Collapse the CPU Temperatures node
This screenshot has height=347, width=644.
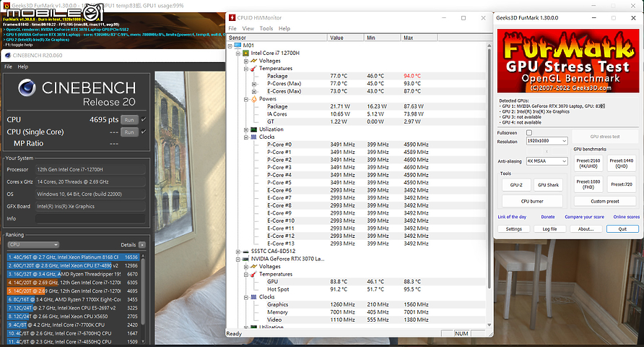[x=246, y=68]
